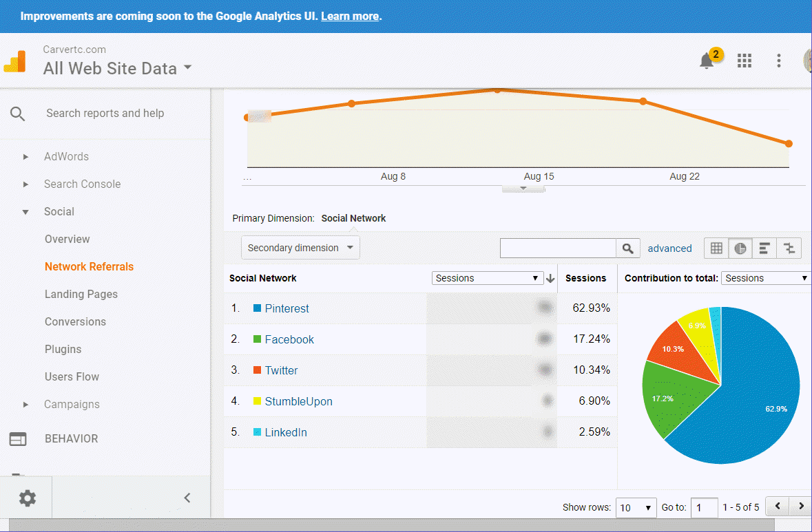Expand the Campaigns section
Image resolution: width=812 pixels, height=532 pixels.
coord(25,405)
